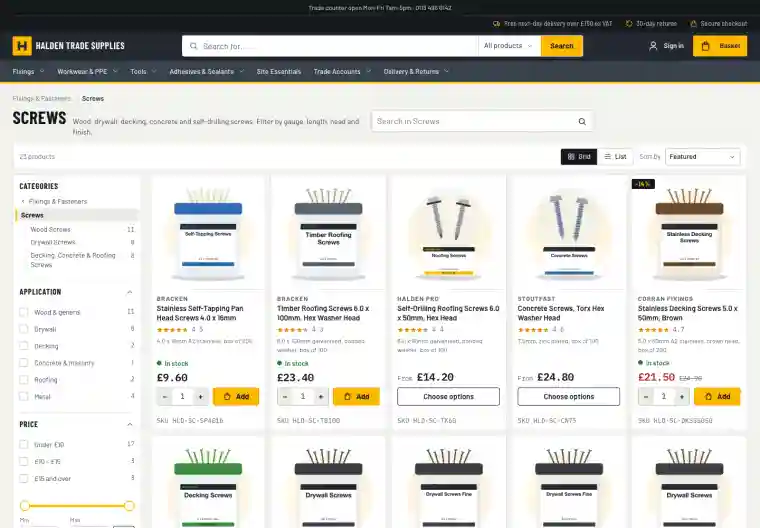Focus the main Search for field
Image resolution: width=760 pixels, height=528 pixels.
[330, 46]
